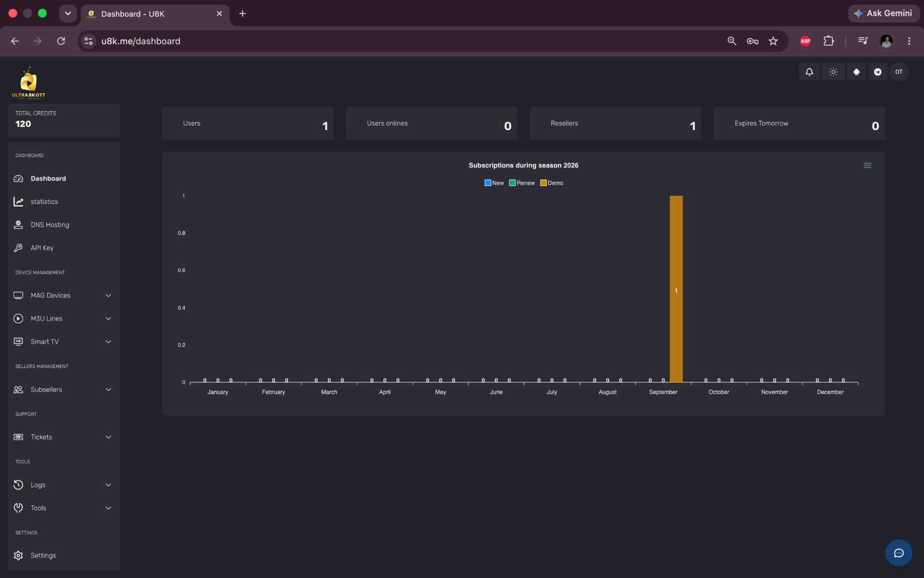Click the Expires Tomorrow card

799,123
